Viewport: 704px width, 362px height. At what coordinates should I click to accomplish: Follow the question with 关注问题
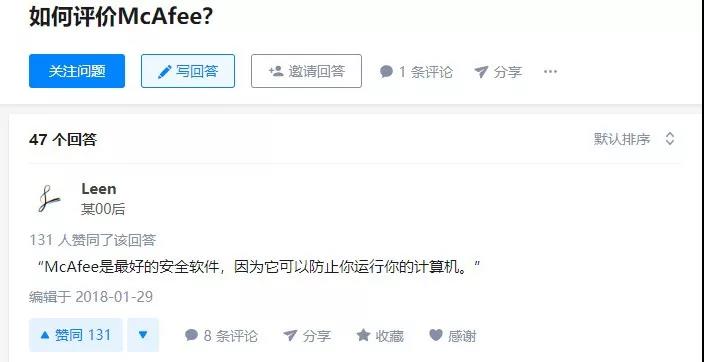pyautogui.click(x=77, y=71)
